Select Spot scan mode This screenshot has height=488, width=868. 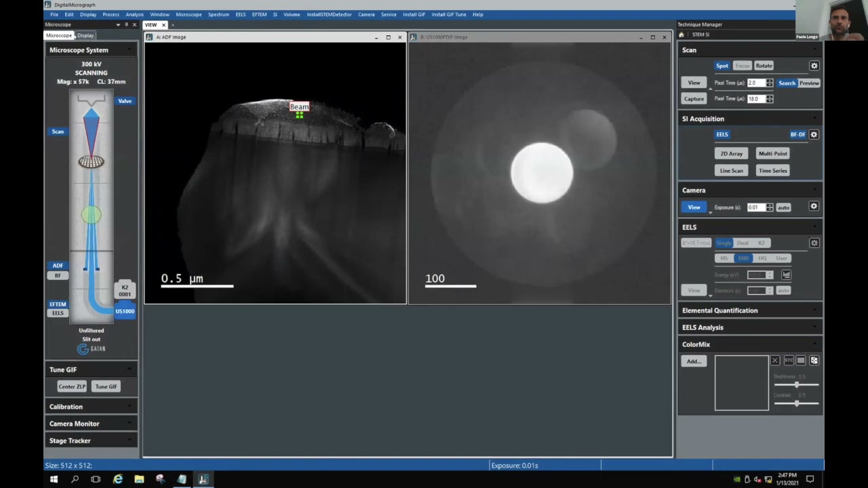722,66
